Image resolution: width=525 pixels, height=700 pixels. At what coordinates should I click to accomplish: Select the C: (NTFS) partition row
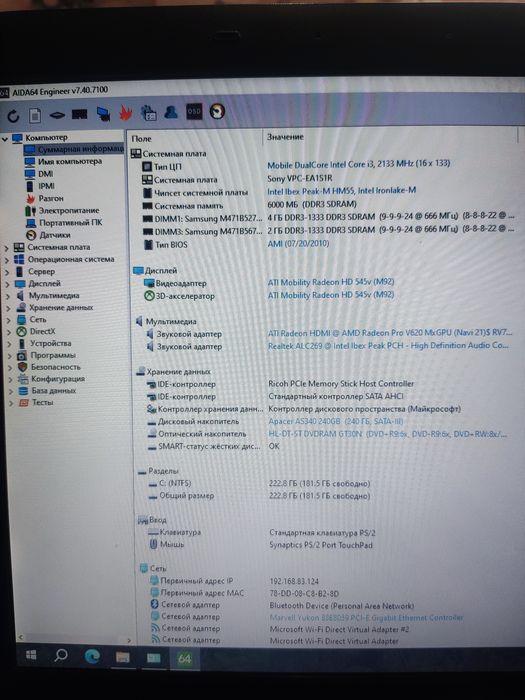coord(259,483)
